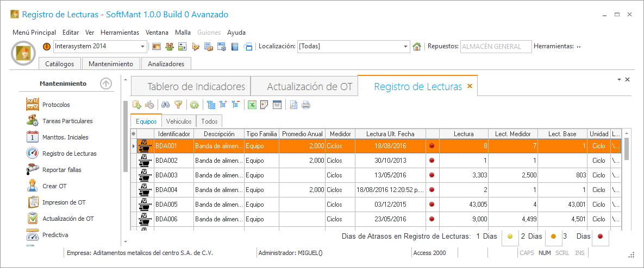Click the expand all tree nodes icon
Image resolution: width=644 pixels, height=268 pixels.
[x=223, y=105]
